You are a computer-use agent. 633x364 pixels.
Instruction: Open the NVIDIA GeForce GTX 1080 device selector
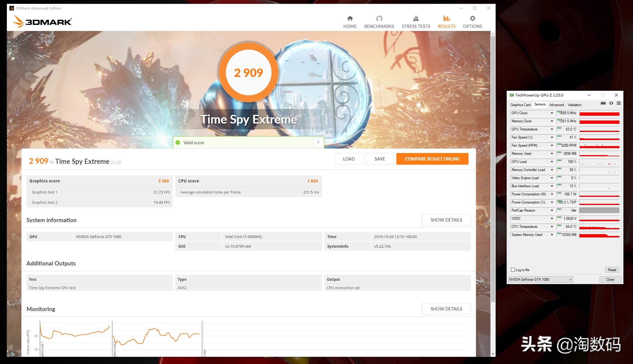click(540, 280)
